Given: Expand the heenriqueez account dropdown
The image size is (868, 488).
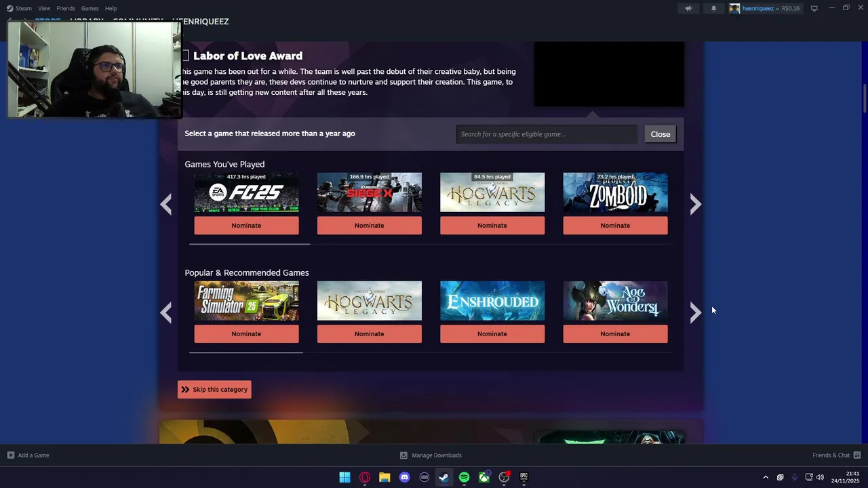Looking at the screenshot, I should 777,8.
